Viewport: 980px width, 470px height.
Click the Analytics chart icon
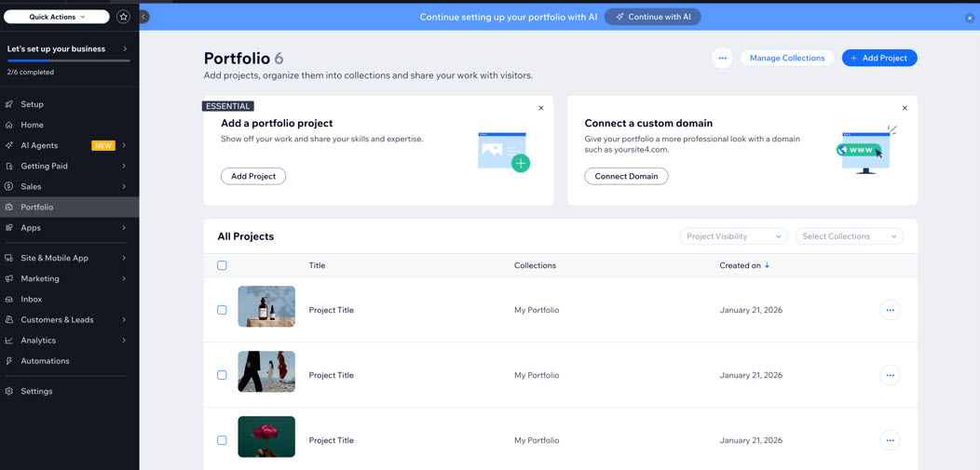coord(8,341)
